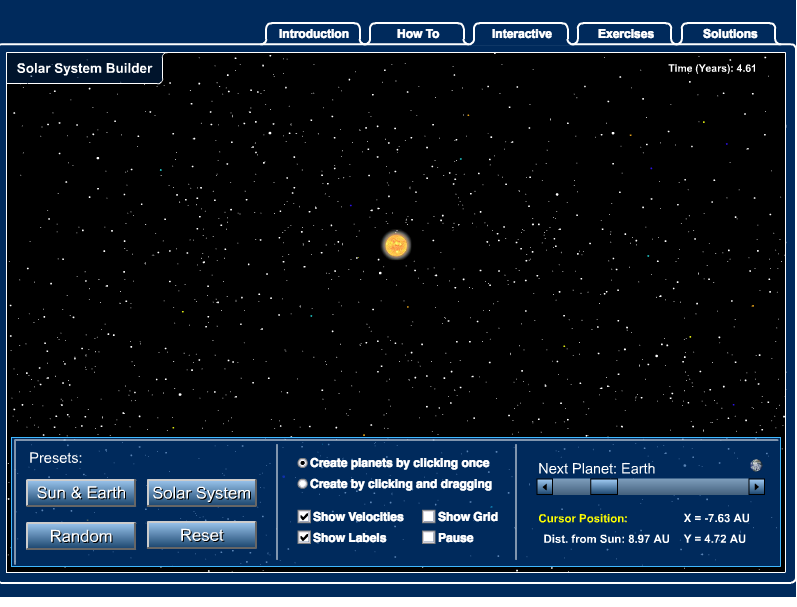797x607 pixels.
Task: Click the Cursor Position label
Action: click(583, 519)
